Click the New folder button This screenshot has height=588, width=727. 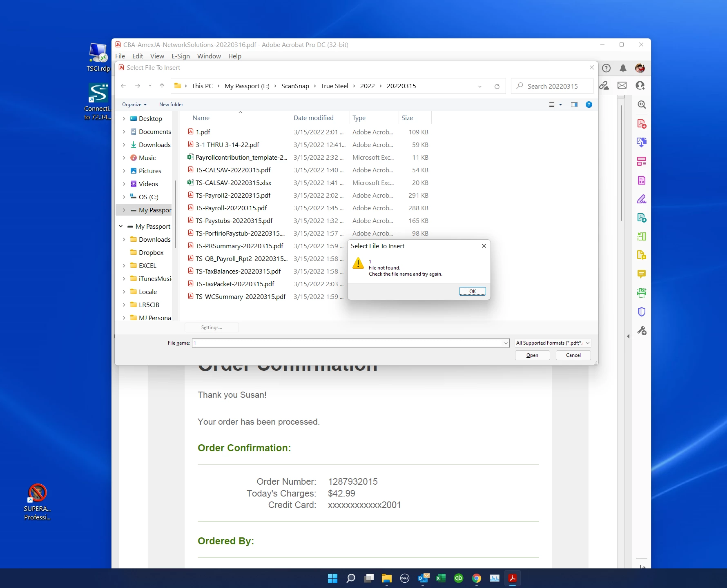pyautogui.click(x=171, y=105)
